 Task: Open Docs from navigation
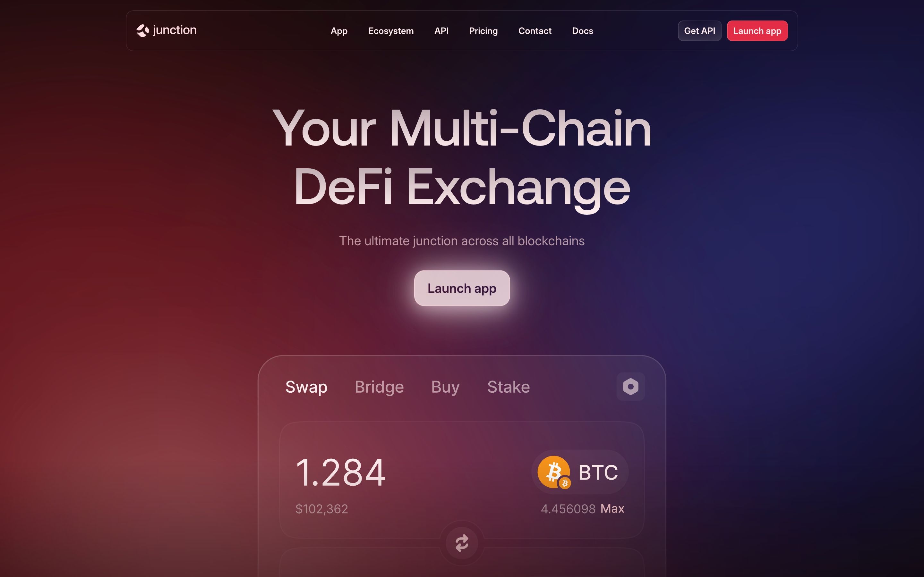tap(582, 31)
